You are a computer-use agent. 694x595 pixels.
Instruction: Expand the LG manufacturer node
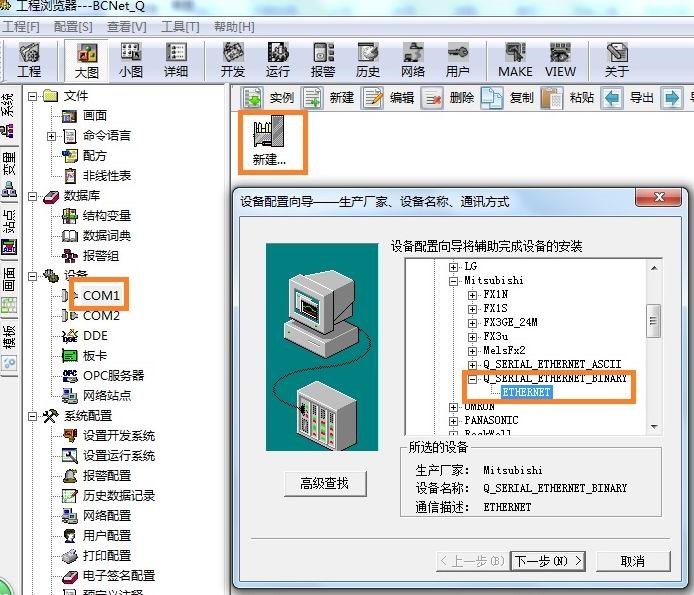(453, 267)
